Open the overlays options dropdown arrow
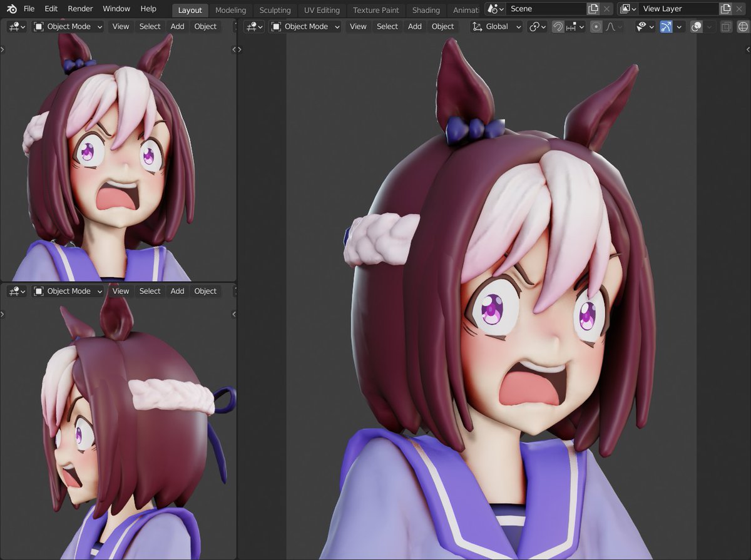The height and width of the screenshot is (560, 751). click(x=710, y=26)
